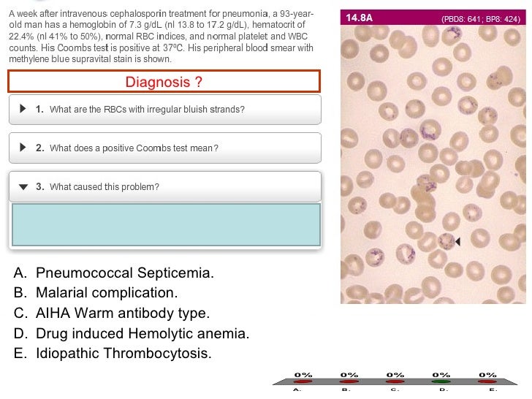Viewport: 532px width, 399px height.
Task: Collapse question 3 down-arrow triangle
Action: coord(23,187)
